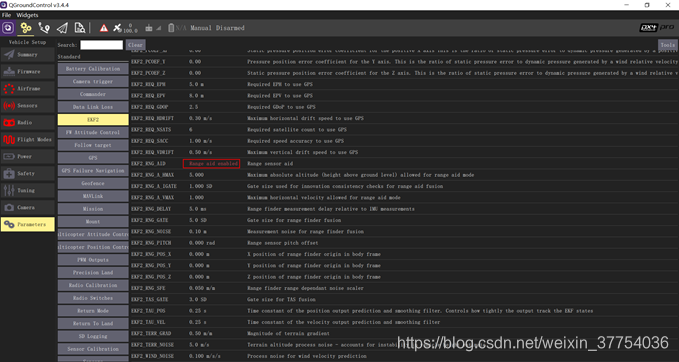
Task: Select the Parameters setup page
Action: coord(28,224)
